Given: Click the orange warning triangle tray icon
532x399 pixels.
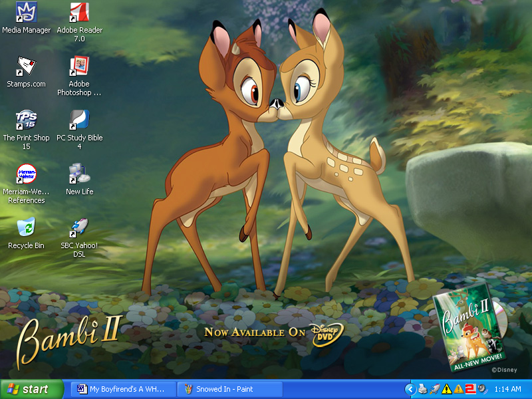Looking at the screenshot, I should [459, 389].
